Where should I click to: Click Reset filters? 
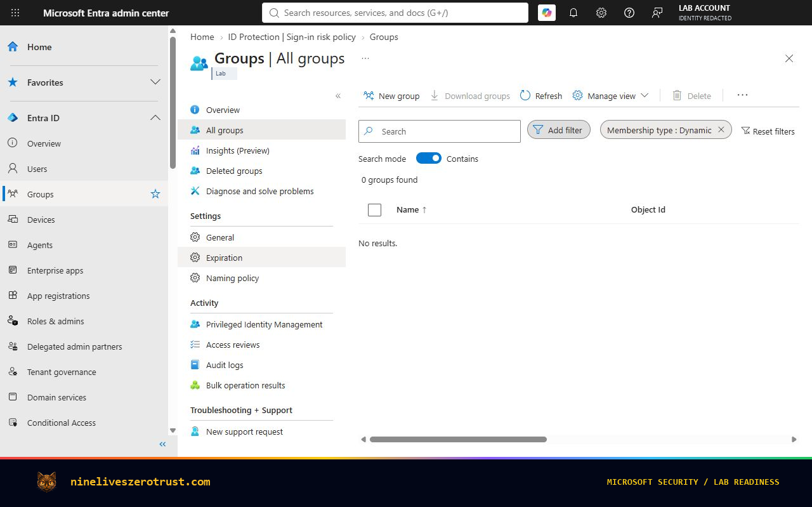[x=768, y=131]
